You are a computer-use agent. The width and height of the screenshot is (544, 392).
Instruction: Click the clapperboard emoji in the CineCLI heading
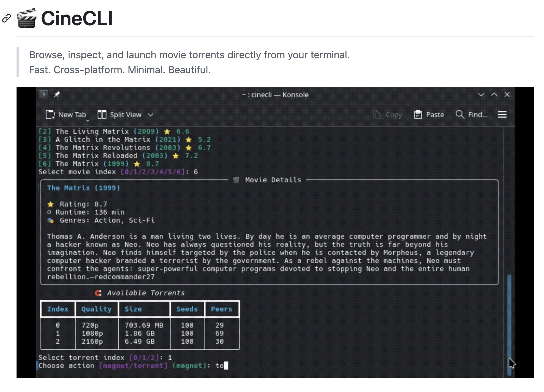27,18
